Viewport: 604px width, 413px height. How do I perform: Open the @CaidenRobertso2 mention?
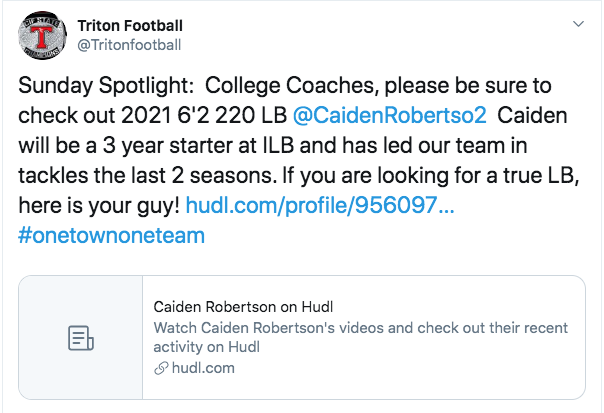tap(389, 115)
